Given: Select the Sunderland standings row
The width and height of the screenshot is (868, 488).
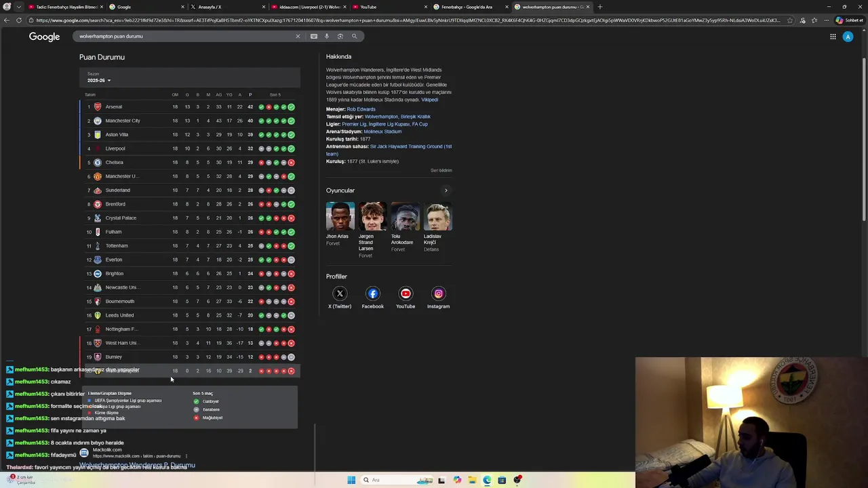Looking at the screenshot, I should (189, 190).
